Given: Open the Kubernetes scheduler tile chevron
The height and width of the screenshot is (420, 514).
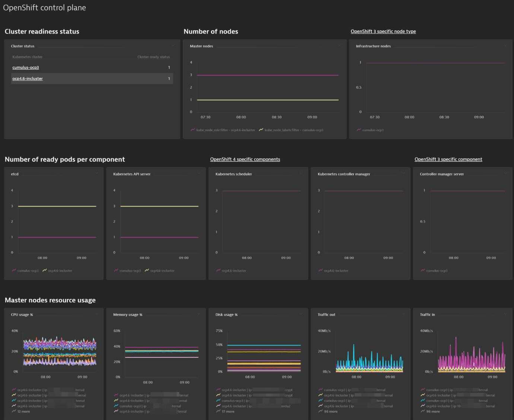Looking at the screenshot, I should 301,173.
